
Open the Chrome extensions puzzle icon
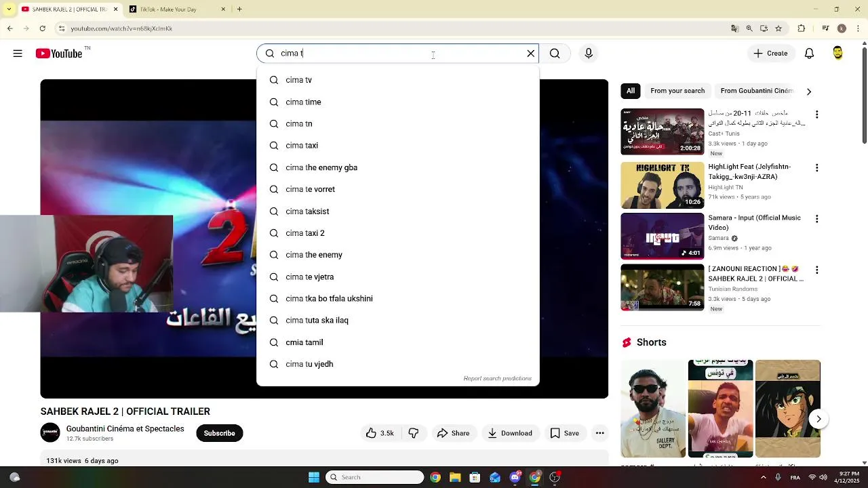pyautogui.click(x=802, y=28)
